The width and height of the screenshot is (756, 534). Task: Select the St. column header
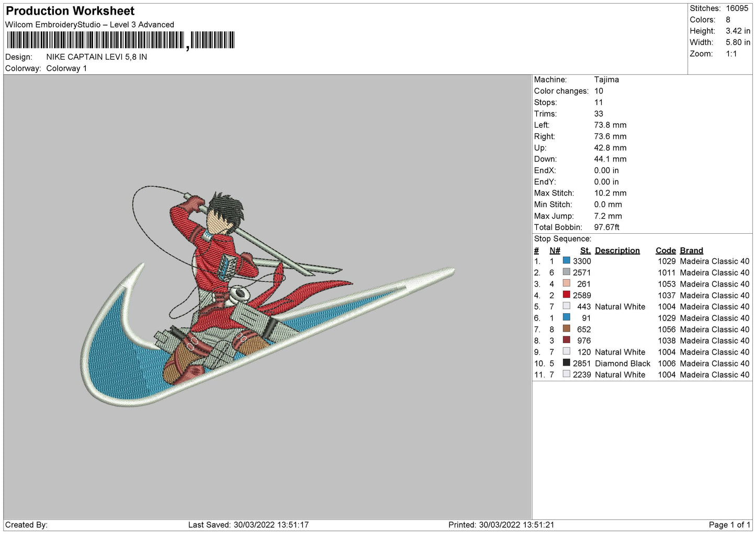pos(585,251)
